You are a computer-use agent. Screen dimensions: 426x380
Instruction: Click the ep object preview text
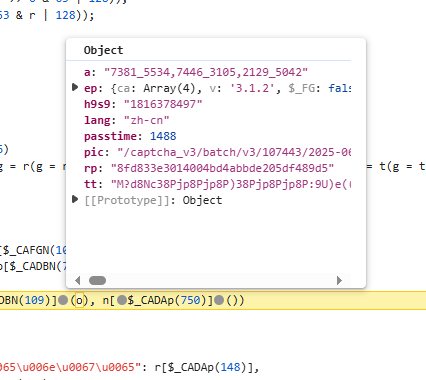231,88
